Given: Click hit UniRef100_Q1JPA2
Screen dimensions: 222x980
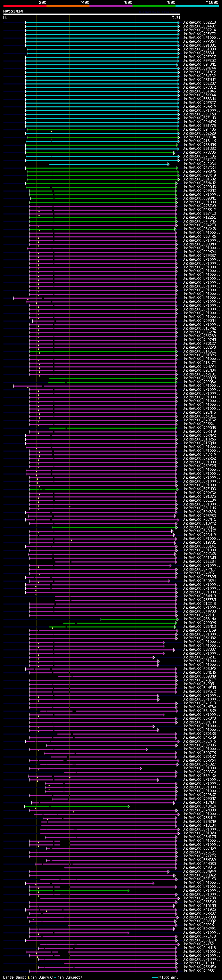Looking at the screenshot, I should [x=199, y=328].
